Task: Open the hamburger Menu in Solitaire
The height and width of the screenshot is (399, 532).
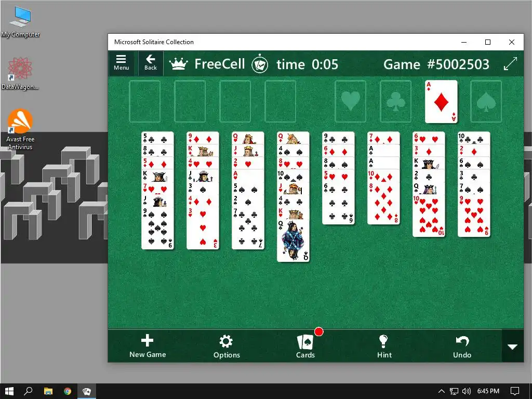Action: [121, 63]
